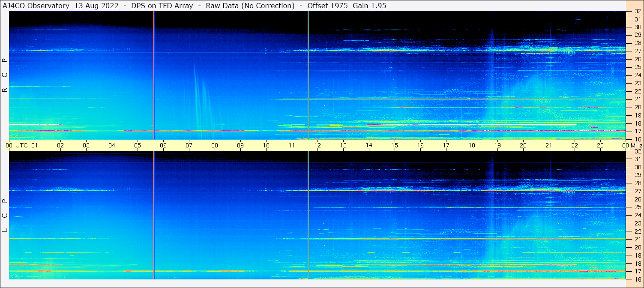Click the 00 UTC label at time axis start

pyautogui.click(x=17, y=145)
